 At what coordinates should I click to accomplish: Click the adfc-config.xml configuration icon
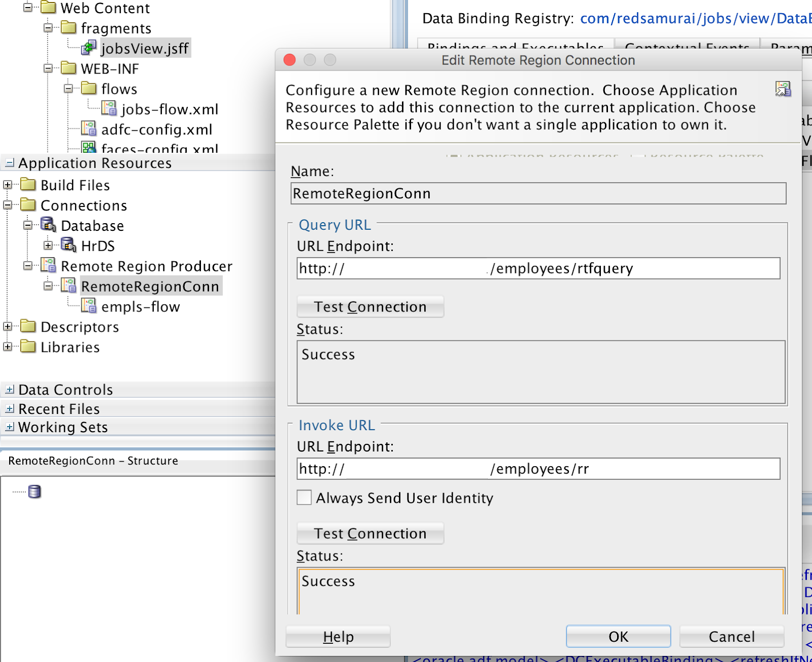[89, 129]
